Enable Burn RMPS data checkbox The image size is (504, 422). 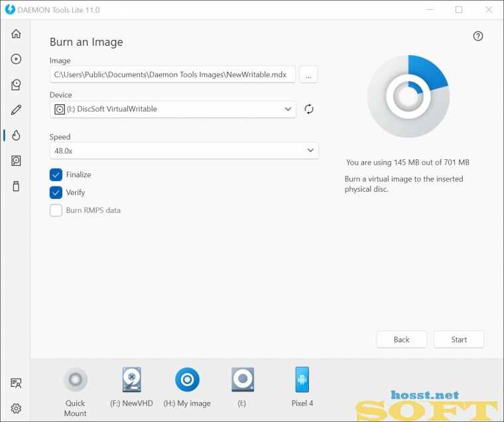coord(56,210)
